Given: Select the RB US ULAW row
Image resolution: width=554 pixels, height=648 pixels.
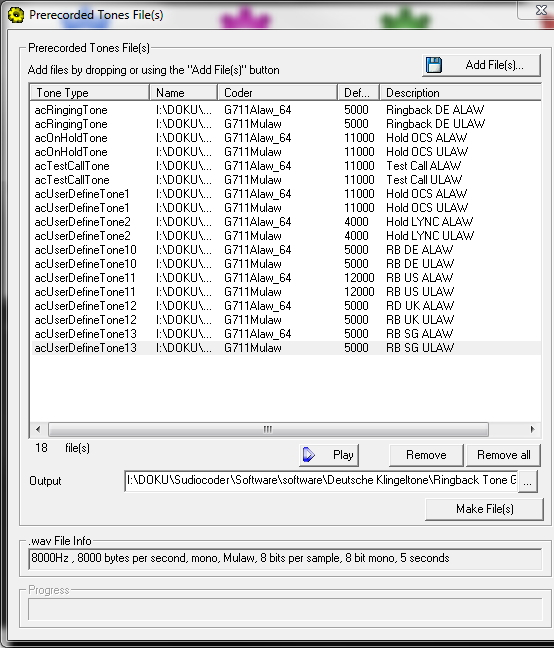Looking at the screenshot, I should point(286,292).
